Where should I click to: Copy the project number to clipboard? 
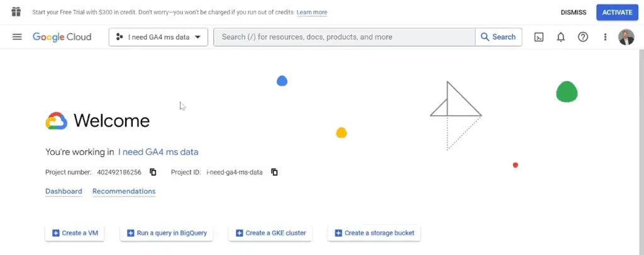153,173
